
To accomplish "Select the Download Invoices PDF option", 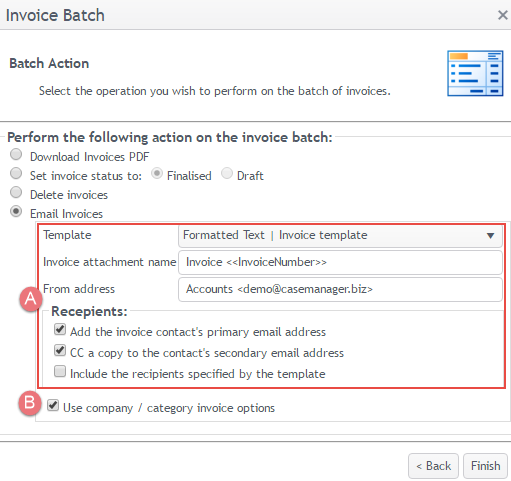I will click(16, 154).
